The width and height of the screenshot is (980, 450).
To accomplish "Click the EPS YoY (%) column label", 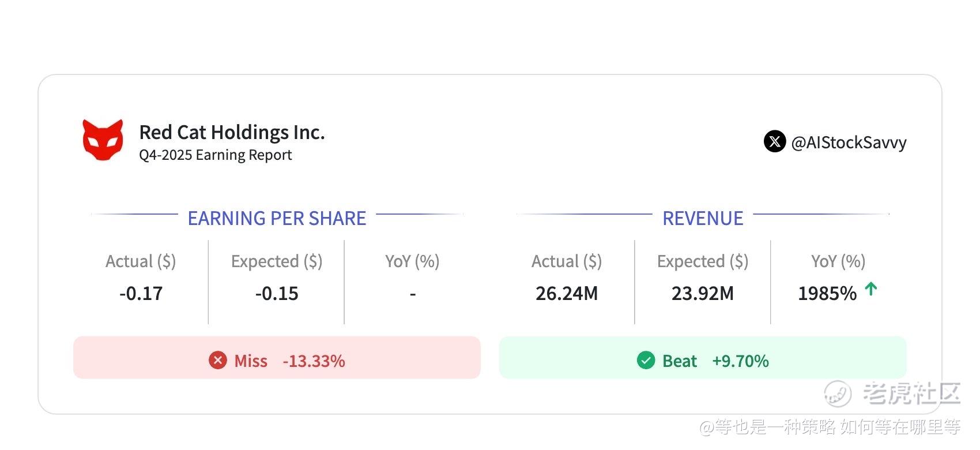I will point(412,261).
